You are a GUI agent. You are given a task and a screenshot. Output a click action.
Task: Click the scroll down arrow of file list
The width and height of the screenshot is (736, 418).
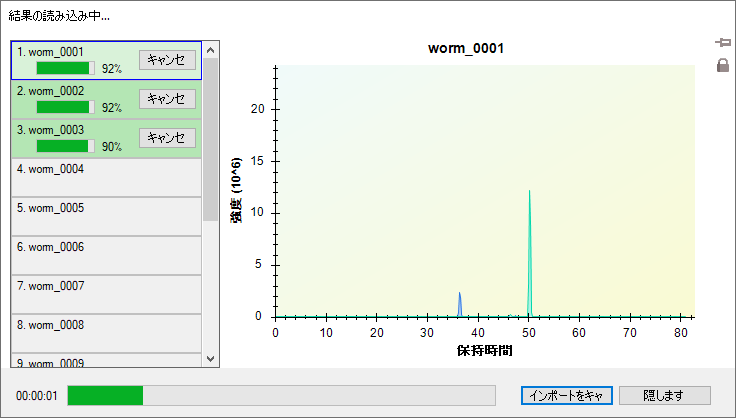point(210,359)
